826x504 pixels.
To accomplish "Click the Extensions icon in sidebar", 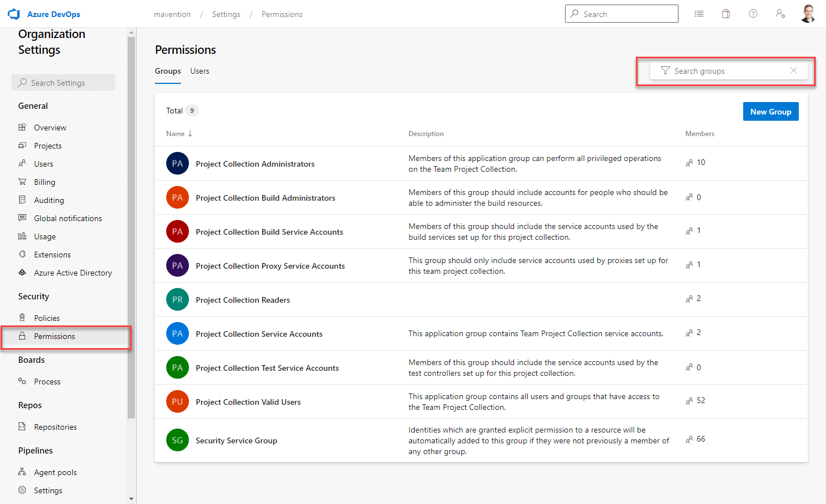I will [x=22, y=254].
